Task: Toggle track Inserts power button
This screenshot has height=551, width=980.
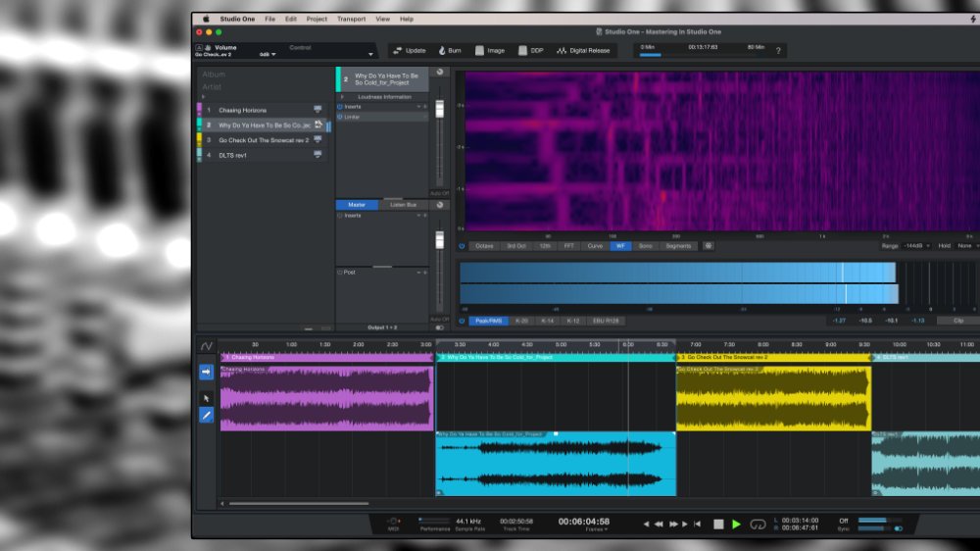Action: point(340,107)
